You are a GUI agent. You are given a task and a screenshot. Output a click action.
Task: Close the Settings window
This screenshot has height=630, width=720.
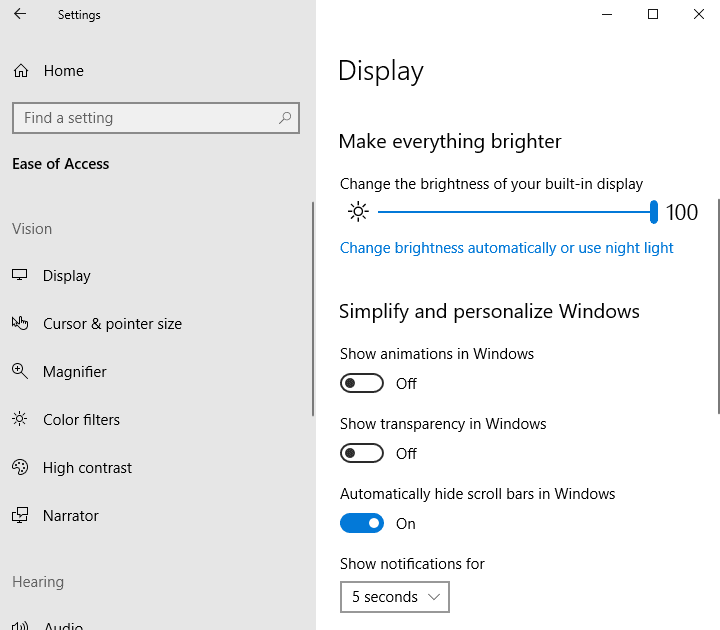pyautogui.click(x=698, y=14)
